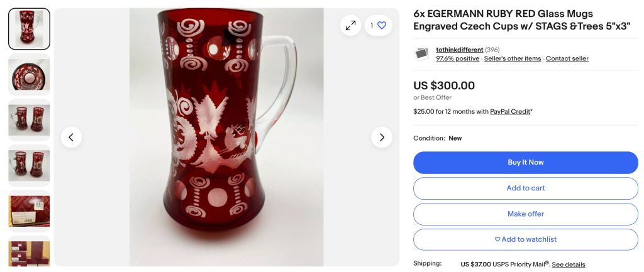Select third thumbnail with two mugs
Viewport: 644px width, 272px height.
[x=29, y=119]
